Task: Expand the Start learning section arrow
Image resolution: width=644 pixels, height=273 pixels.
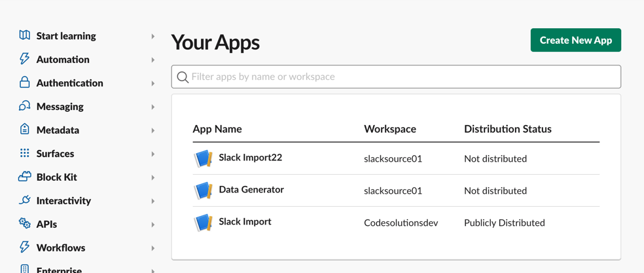Action: point(153,37)
